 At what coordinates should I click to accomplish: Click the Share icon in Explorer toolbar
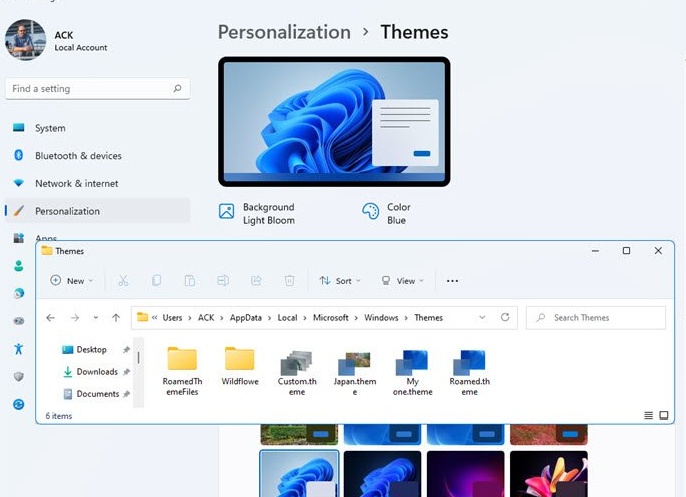[x=256, y=280]
